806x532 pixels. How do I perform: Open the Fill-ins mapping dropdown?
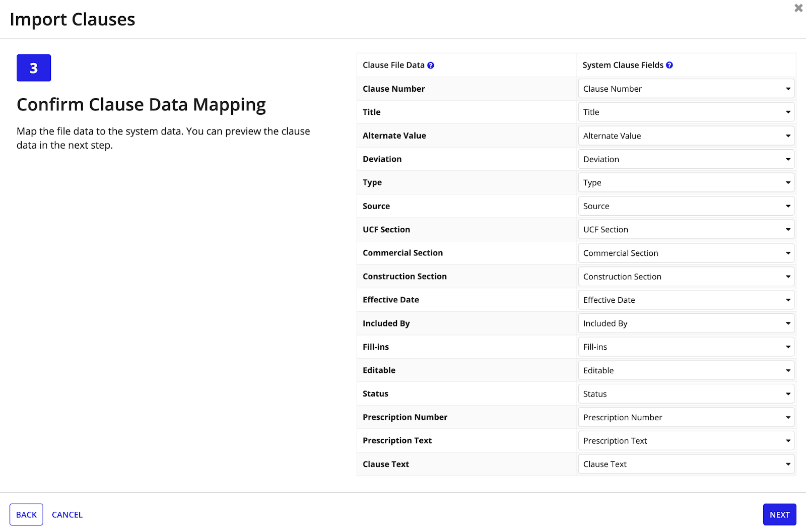point(686,347)
